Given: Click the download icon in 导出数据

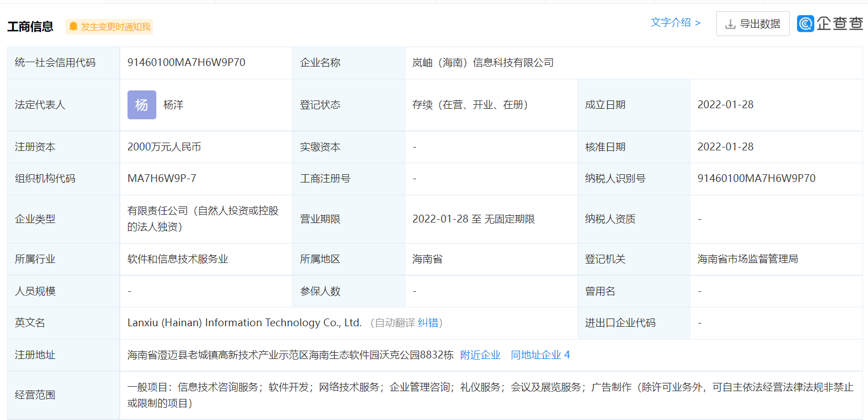Looking at the screenshot, I should (x=729, y=23).
